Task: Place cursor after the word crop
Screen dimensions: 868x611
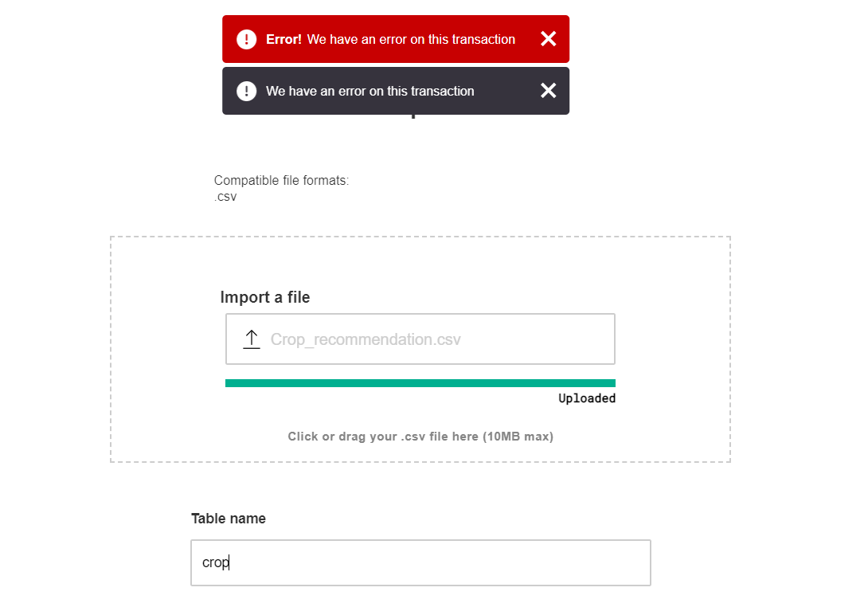Action: coord(229,562)
